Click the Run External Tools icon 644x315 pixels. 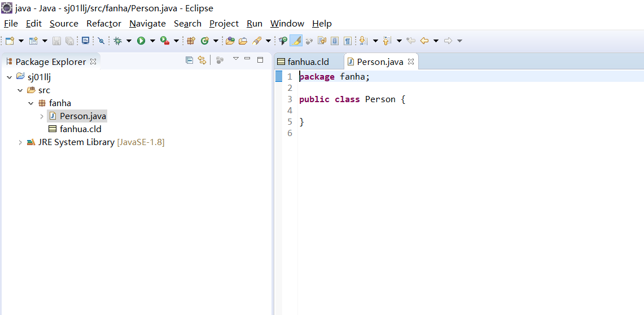165,41
